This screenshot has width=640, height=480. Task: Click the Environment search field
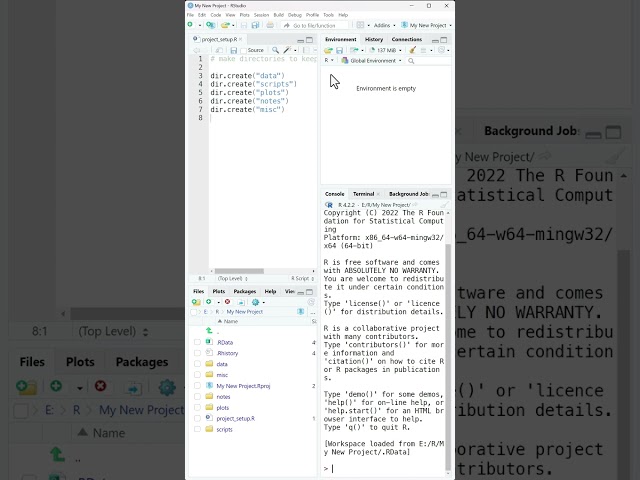[428, 61]
